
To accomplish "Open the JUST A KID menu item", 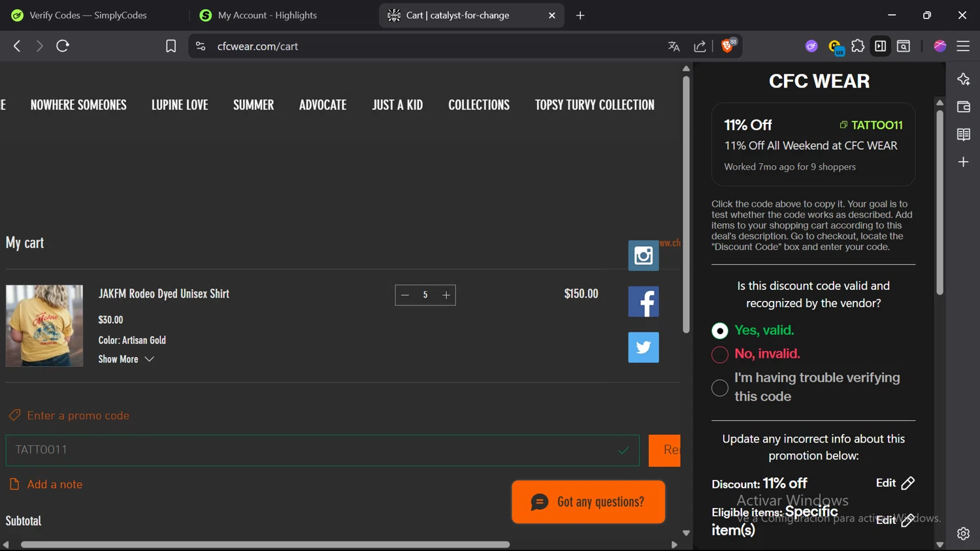I will point(397,104).
